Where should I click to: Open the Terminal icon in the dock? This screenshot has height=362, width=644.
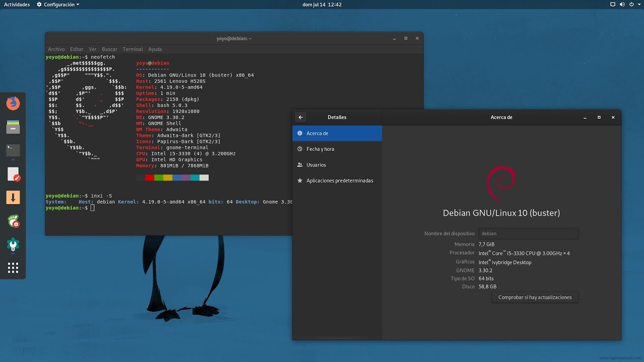[13, 150]
